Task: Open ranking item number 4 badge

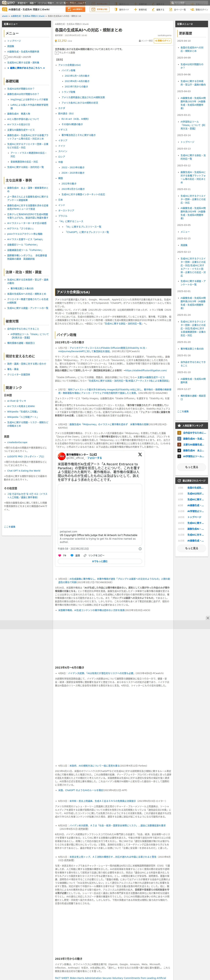Action: (x=179, y=450)
